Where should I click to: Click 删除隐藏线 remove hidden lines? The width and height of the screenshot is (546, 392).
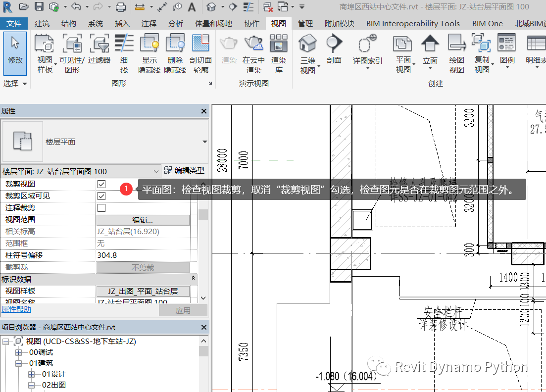pos(175,53)
